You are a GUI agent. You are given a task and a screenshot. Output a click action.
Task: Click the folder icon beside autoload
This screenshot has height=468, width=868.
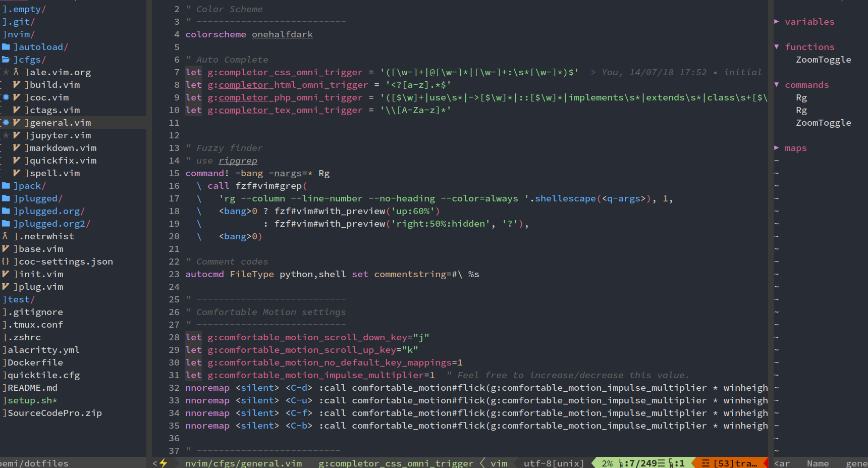(x=6, y=47)
